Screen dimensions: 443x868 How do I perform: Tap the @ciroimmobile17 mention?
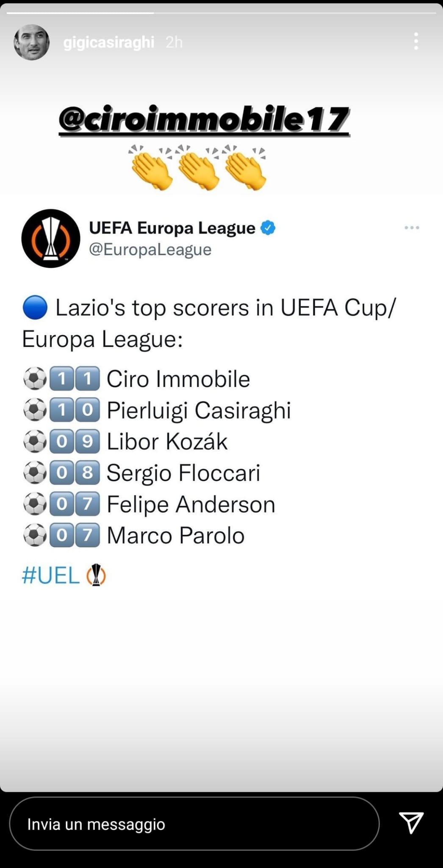204,120
